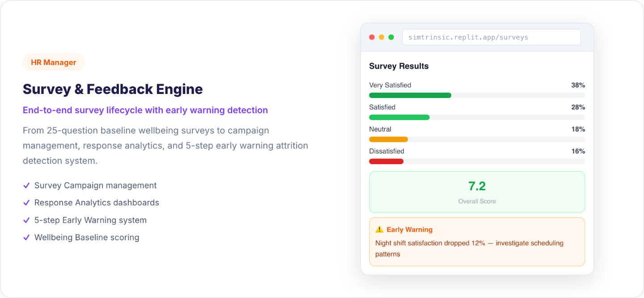
Task: Select the HR Manager badge
Action: 53,62
